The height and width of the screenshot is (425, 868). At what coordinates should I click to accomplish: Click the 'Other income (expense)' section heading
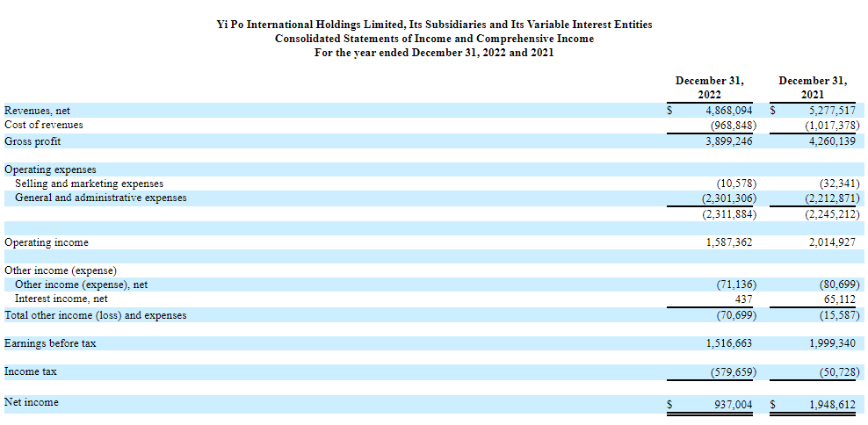tap(61, 270)
